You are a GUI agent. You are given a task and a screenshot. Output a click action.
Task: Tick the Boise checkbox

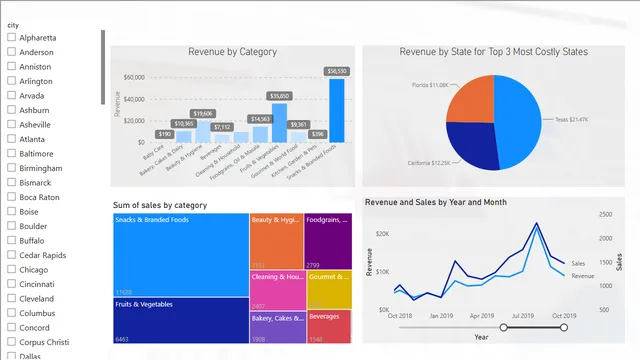tap(11, 211)
